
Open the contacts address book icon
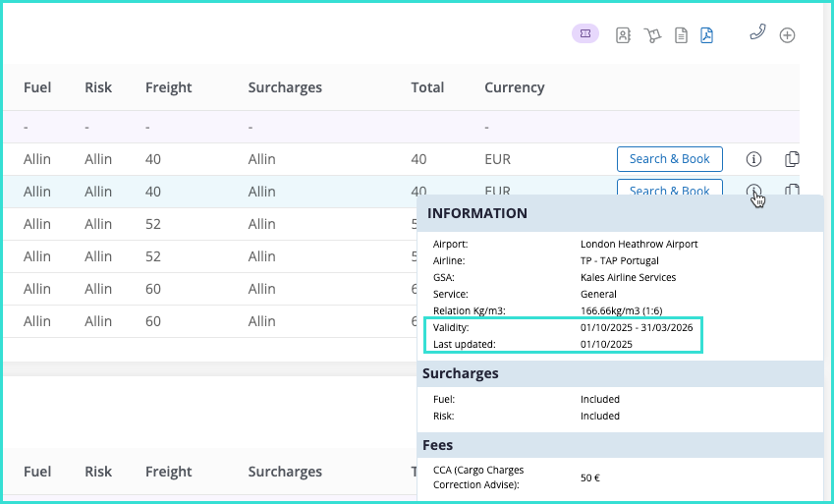click(x=623, y=35)
